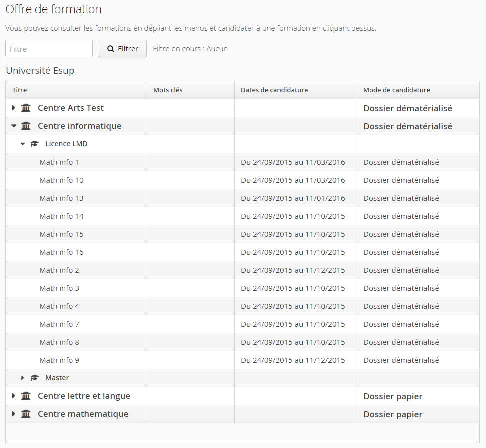The height and width of the screenshot is (448, 486).
Task: Click the graduation cap icon next to Licence LMD
Action: tap(35, 144)
